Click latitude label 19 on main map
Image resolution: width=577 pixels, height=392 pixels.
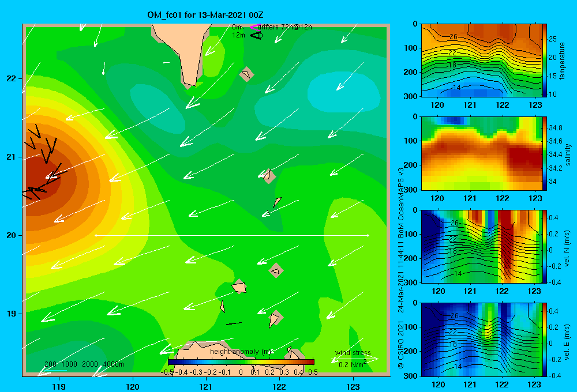(11, 314)
